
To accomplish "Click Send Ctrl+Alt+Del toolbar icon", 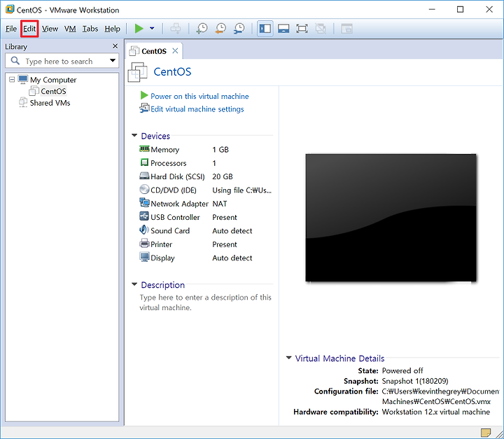I will tap(176, 29).
